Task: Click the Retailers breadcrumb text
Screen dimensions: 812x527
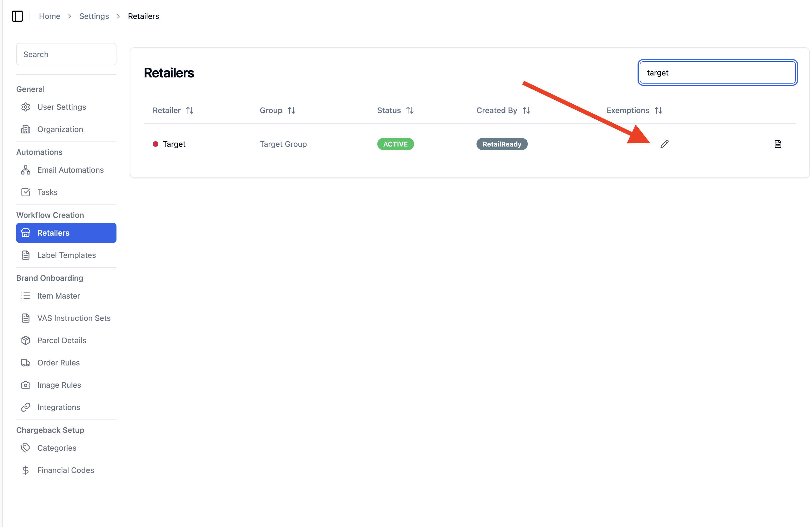Action: click(143, 16)
